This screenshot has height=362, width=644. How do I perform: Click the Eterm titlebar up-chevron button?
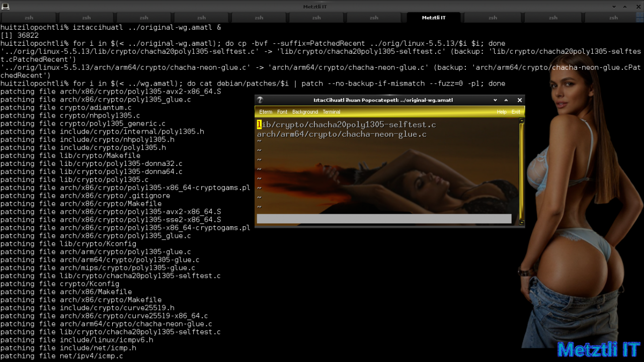[506, 100]
